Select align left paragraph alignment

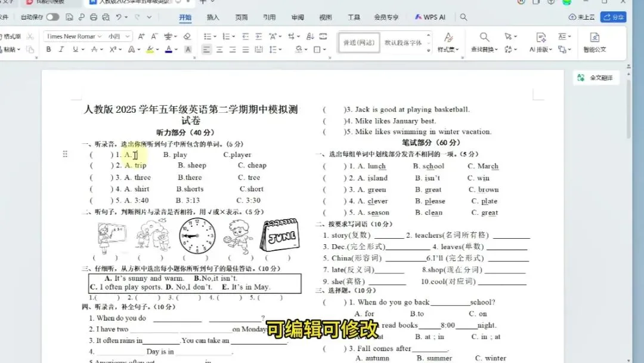click(206, 50)
